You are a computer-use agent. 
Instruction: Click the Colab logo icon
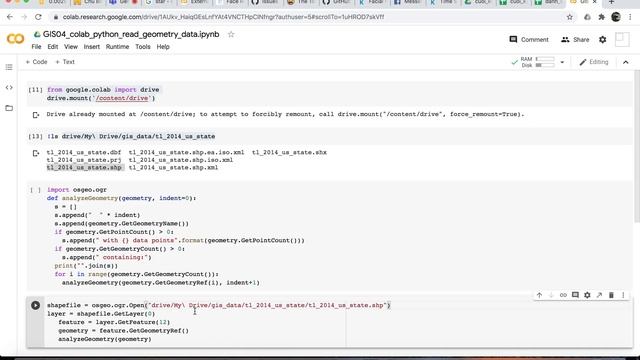click(16, 39)
